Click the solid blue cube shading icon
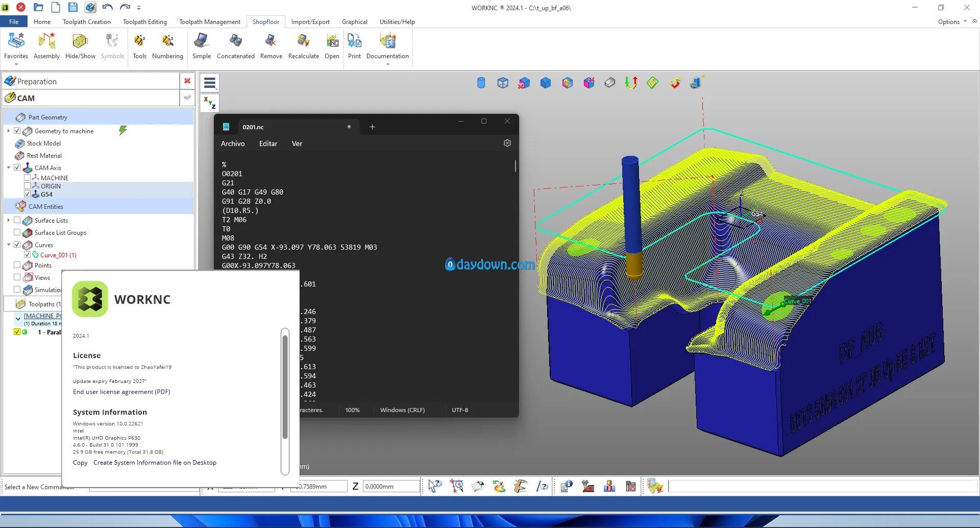The image size is (980, 528). pyautogui.click(x=546, y=83)
